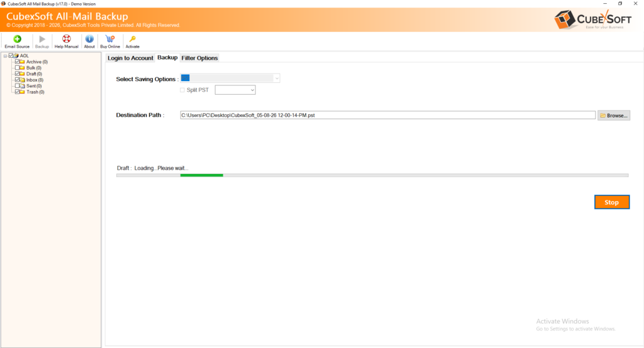Uncheck the Inbox folder checkbox

pos(17,80)
